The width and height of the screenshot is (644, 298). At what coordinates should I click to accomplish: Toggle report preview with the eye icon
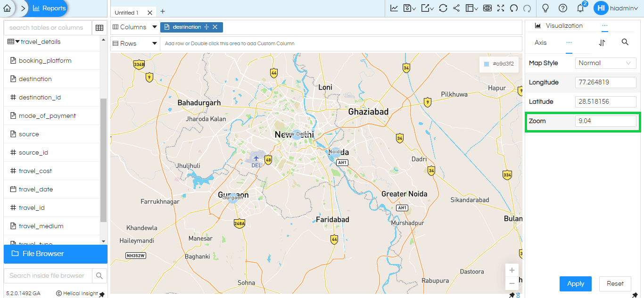pos(487,8)
